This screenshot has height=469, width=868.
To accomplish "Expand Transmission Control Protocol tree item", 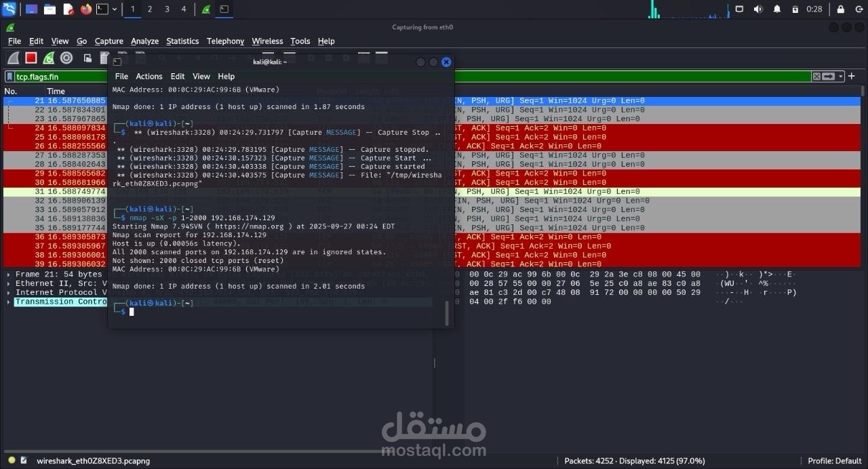I will (8, 302).
